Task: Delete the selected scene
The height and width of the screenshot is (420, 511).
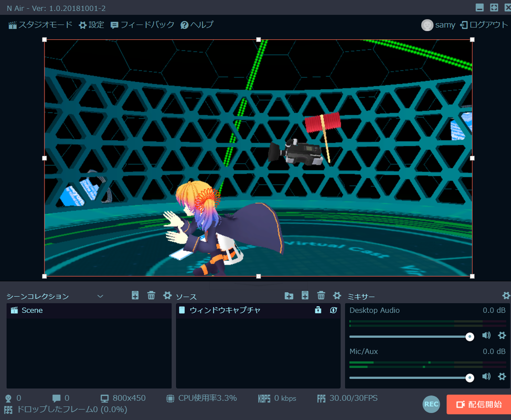Action: tap(151, 295)
